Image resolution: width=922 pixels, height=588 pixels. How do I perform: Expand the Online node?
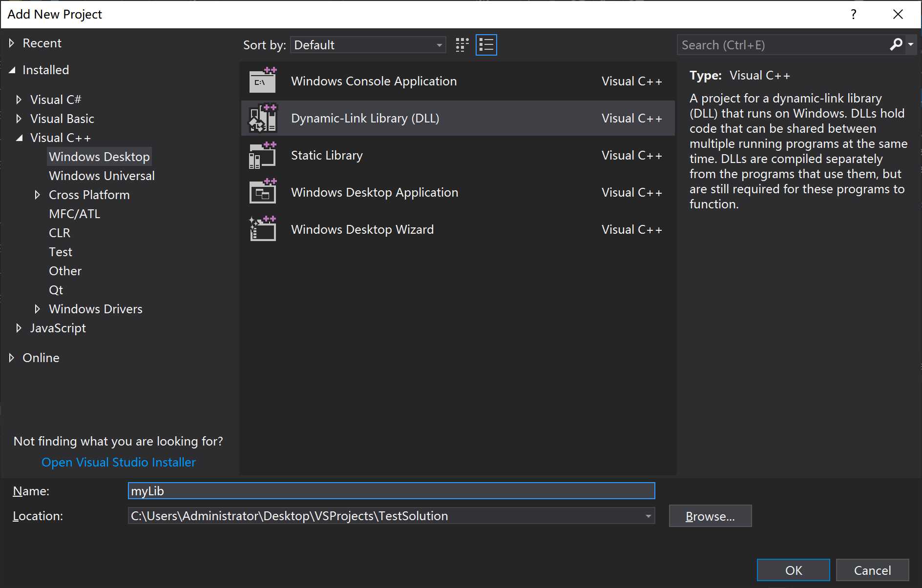click(x=12, y=358)
